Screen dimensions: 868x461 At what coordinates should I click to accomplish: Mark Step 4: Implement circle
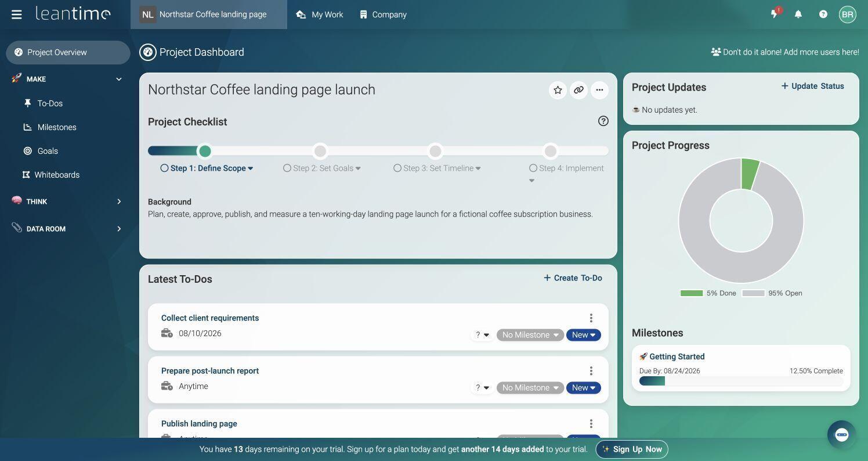(533, 168)
